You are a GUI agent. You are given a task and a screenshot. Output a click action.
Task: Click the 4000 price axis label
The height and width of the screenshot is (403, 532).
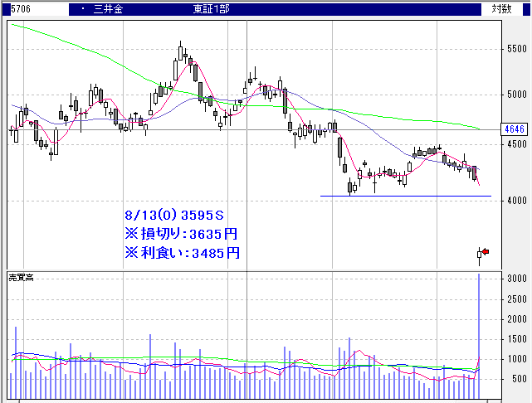(515, 200)
